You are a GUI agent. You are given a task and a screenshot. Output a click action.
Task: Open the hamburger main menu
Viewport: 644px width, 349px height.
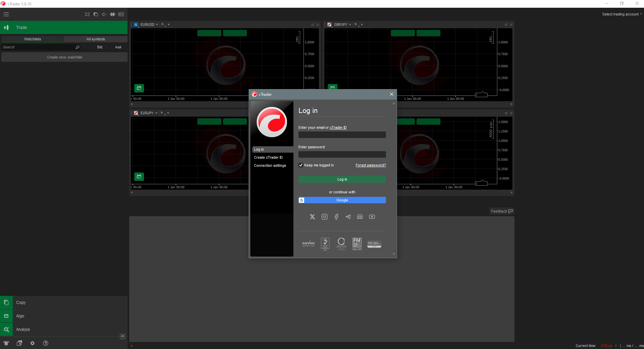pyautogui.click(x=6, y=14)
